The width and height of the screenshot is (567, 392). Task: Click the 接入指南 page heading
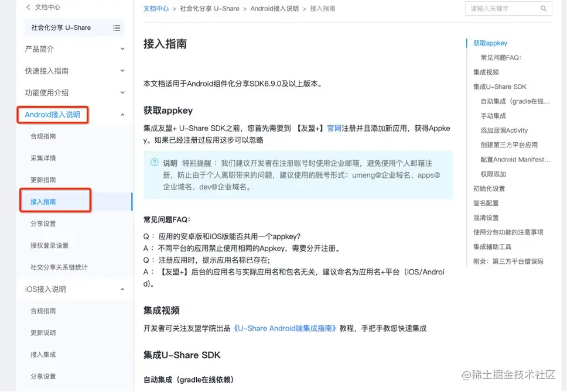point(165,44)
